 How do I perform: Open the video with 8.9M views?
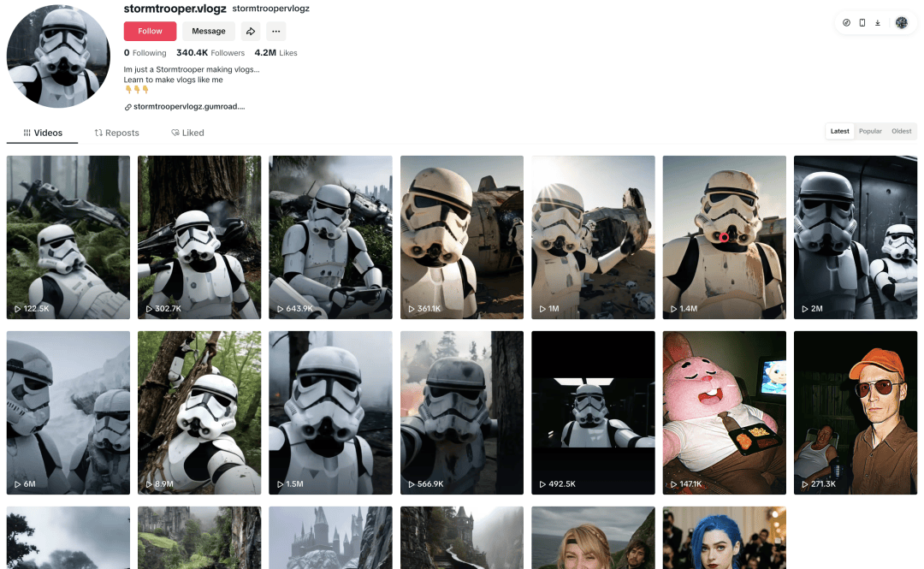click(199, 412)
